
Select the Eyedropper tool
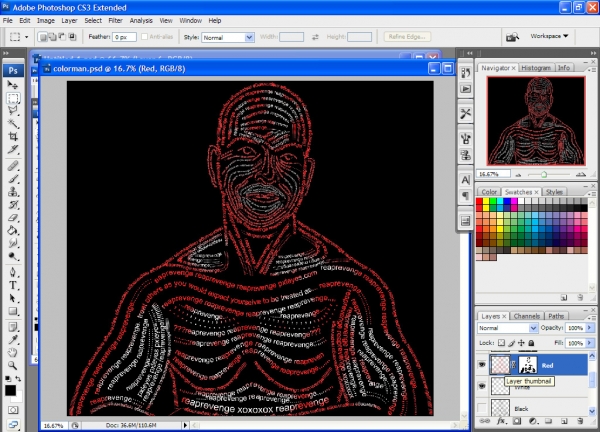coord(13,340)
